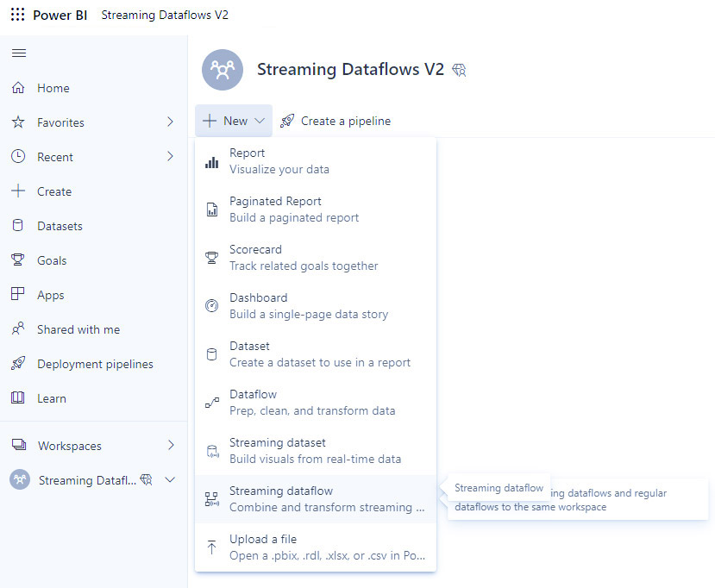Click the Streaming dataflow icon in menu
Image resolution: width=715 pixels, height=588 pixels.
(x=211, y=499)
